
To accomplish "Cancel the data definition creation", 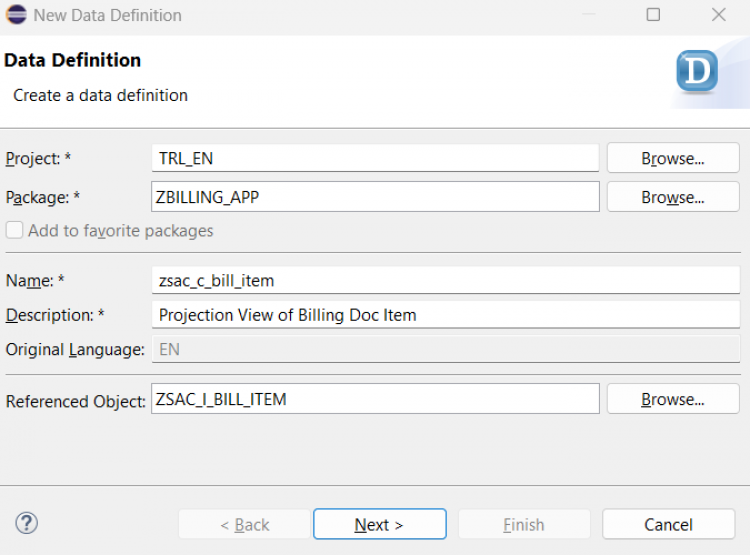I will 668,524.
